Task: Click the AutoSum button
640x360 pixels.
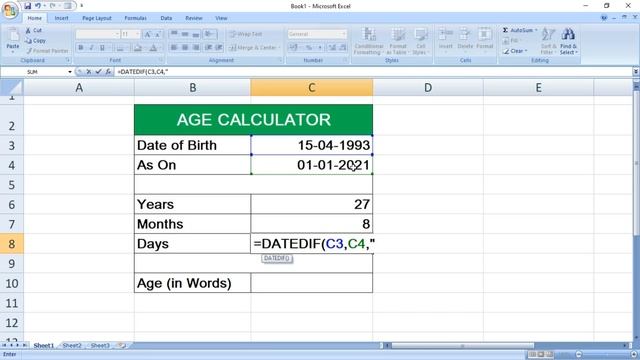Action: (x=520, y=30)
